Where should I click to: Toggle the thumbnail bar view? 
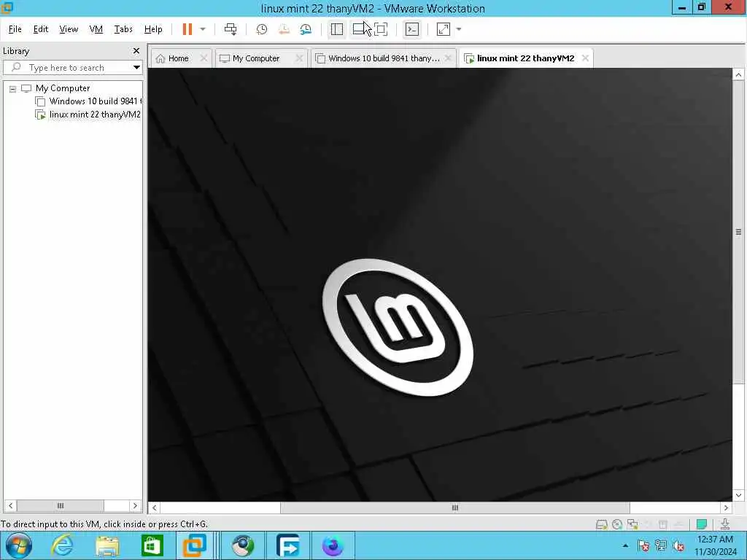(359, 29)
